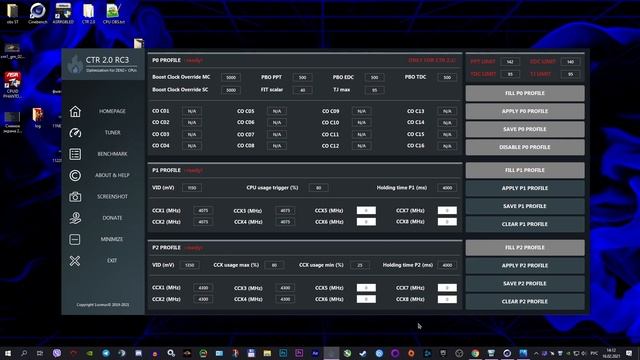640x360 pixels.
Task: Click the benchmark list icon in the sidebar
Action: (75, 154)
